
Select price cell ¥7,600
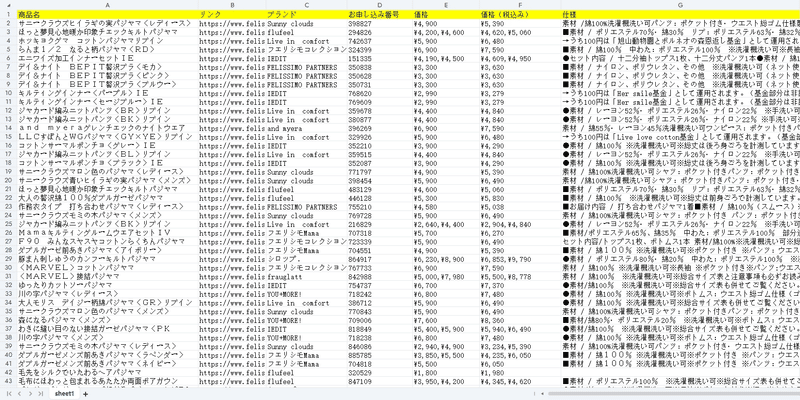(x=446, y=320)
